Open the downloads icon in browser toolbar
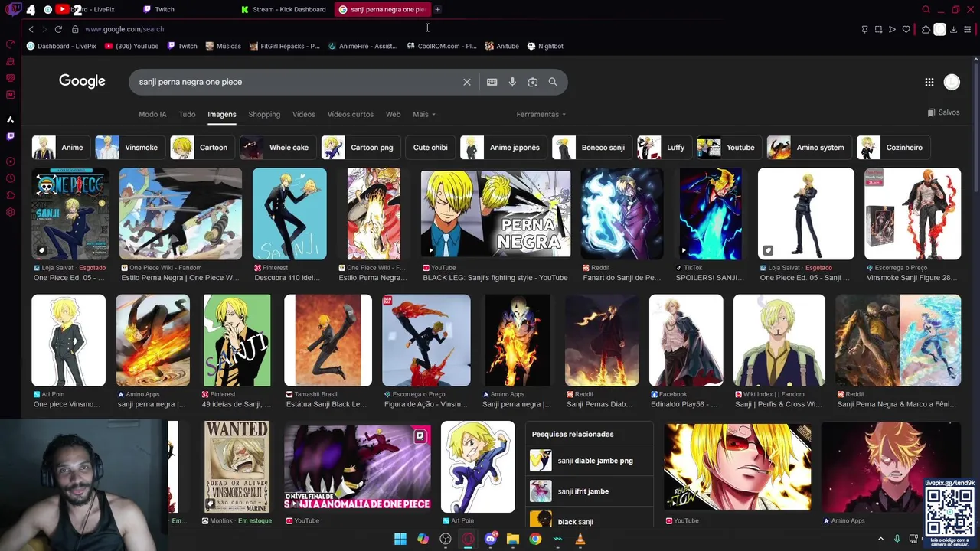This screenshot has width=980, height=551. click(953, 29)
